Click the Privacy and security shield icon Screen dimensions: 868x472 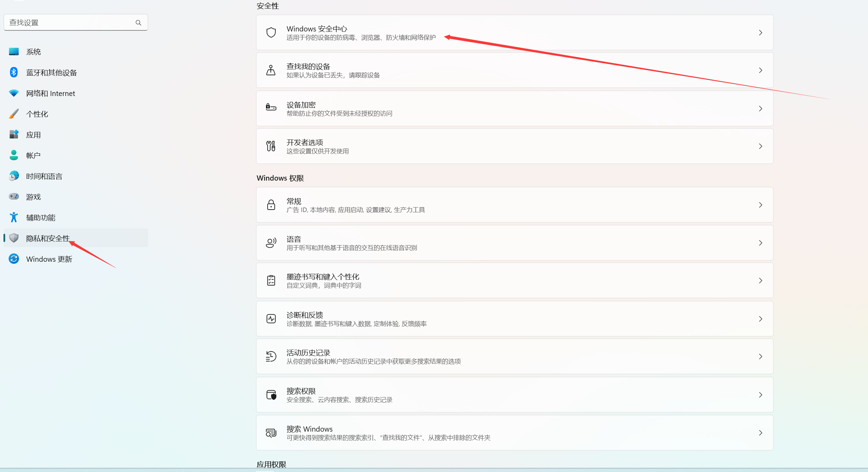click(x=14, y=238)
